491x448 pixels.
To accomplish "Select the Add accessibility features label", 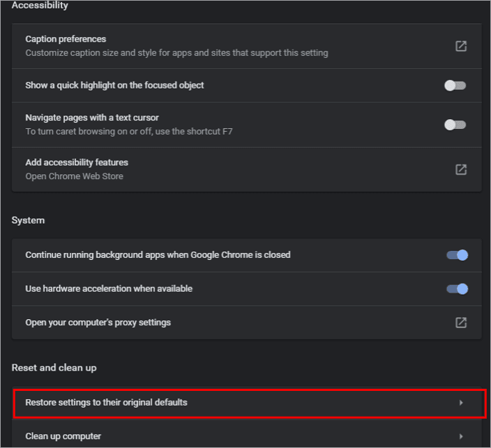I will click(x=77, y=162).
